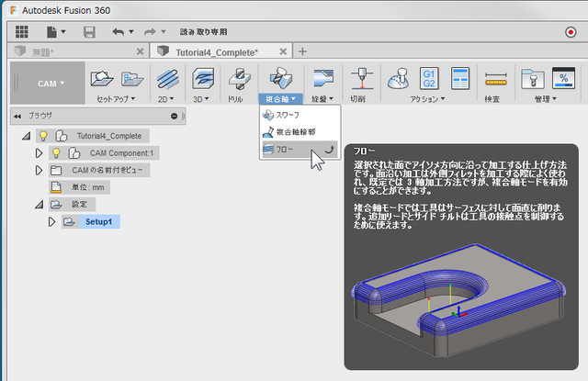Toggle CAM Component:1 lightbulb visibility
This screenshot has height=381, width=588.
click(56, 152)
